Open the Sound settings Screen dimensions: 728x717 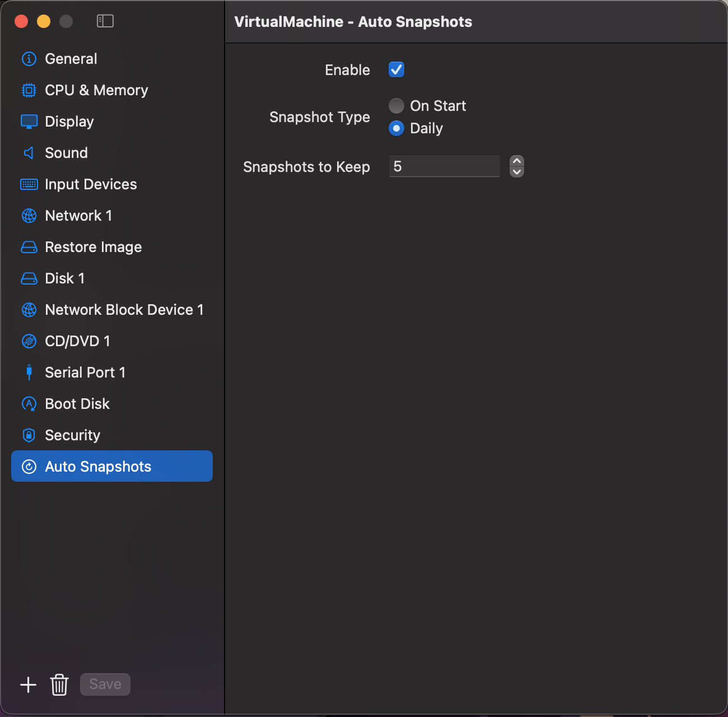pos(112,153)
